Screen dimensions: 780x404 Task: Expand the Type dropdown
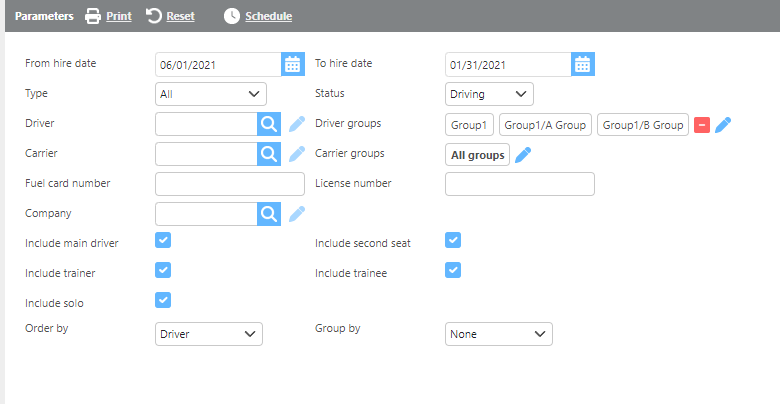(211, 94)
